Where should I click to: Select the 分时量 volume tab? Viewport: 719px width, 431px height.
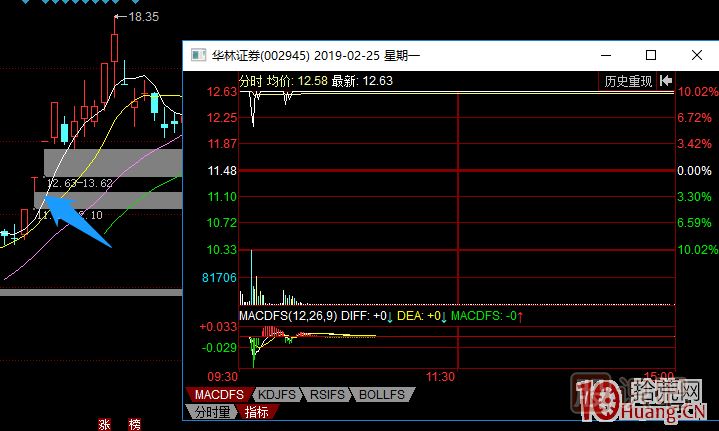click(212, 411)
